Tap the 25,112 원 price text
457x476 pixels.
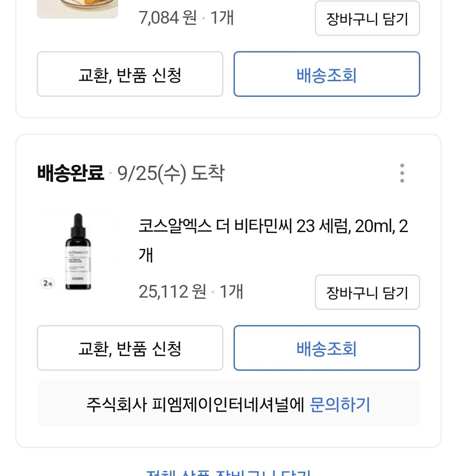pos(172,292)
